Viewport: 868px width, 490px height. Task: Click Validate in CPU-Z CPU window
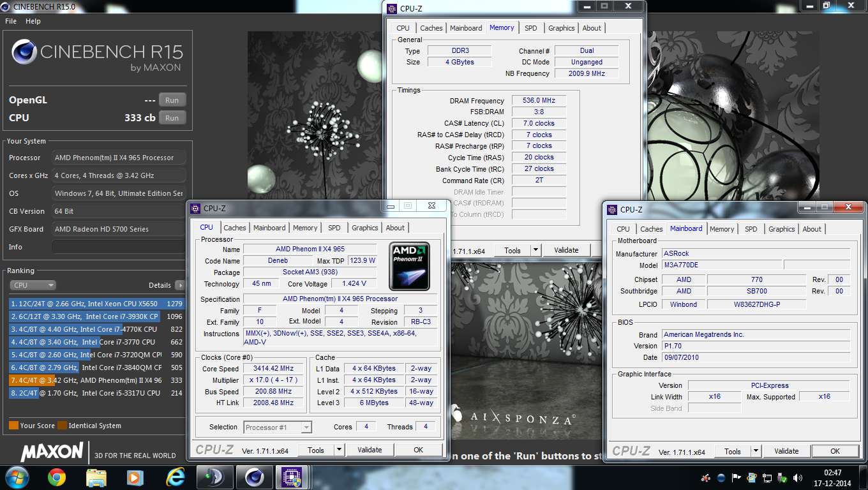(370, 450)
